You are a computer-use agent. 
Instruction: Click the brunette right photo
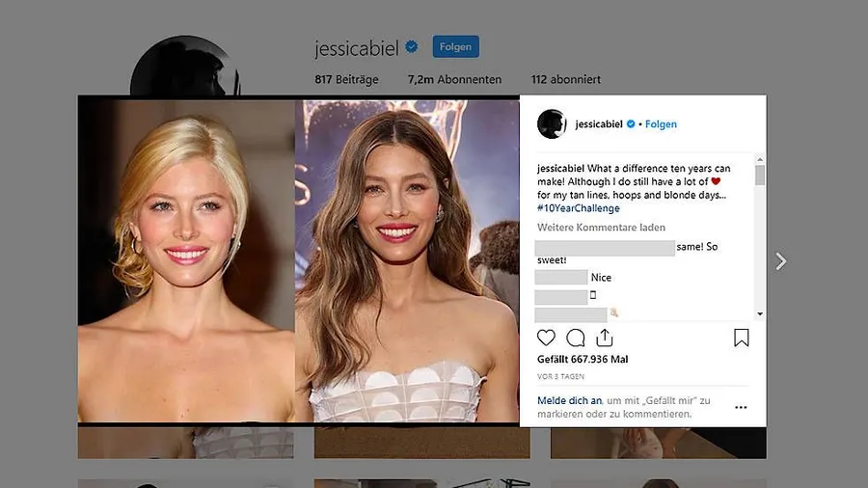click(407, 260)
